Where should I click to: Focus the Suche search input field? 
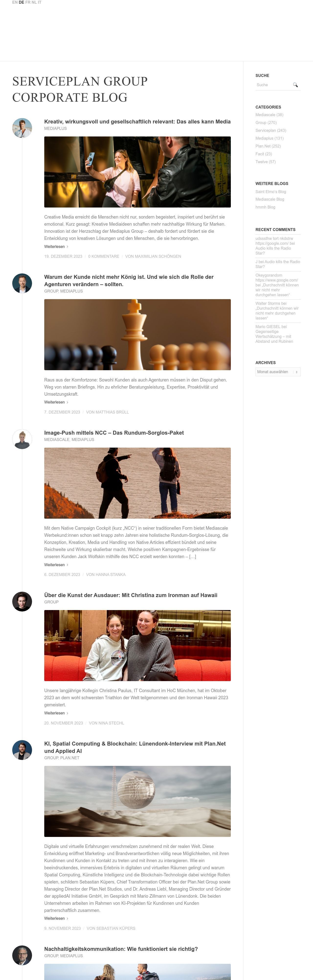(x=273, y=85)
